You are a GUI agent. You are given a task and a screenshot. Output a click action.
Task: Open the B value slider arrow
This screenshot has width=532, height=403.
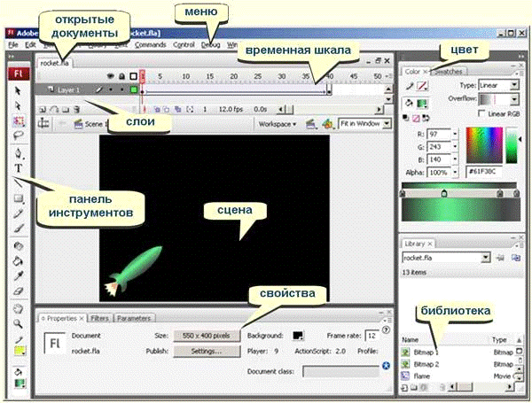[x=455, y=159]
